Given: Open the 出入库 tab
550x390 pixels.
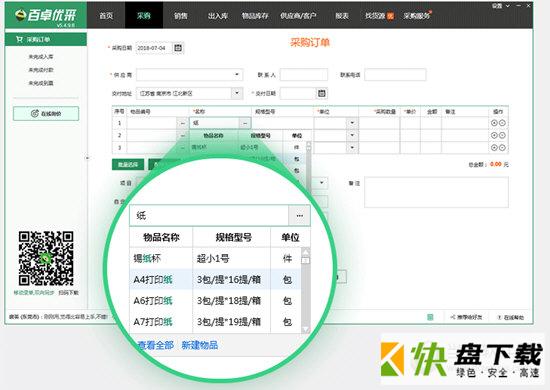Looking at the screenshot, I should (x=218, y=16).
